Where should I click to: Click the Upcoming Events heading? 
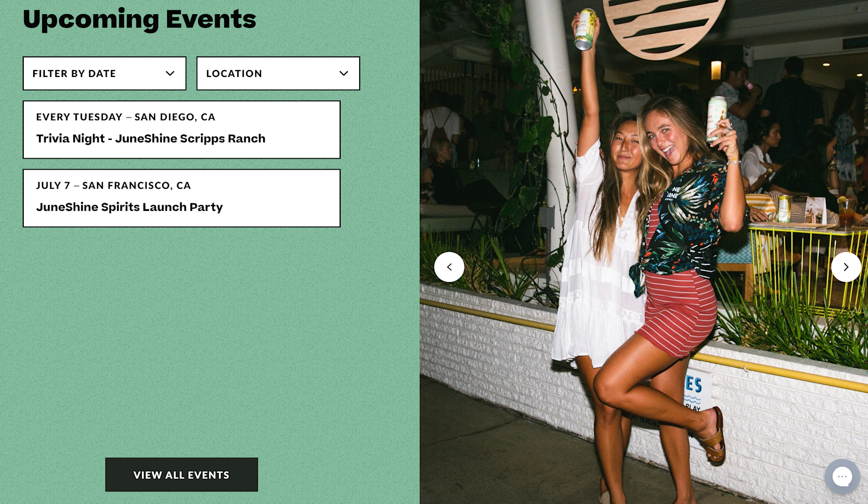pos(139,19)
